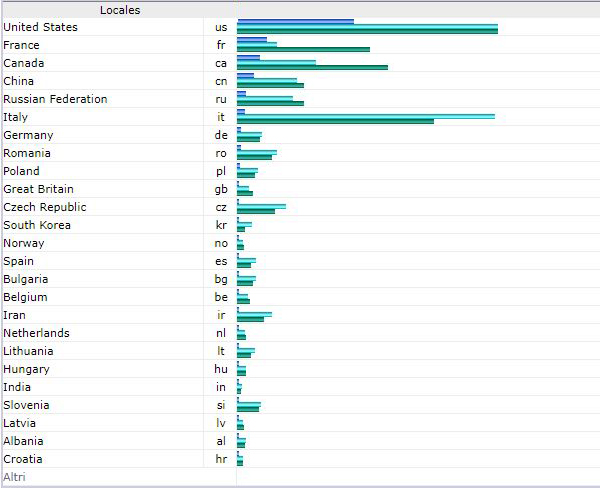Click the 'gb' locale code
This screenshot has width=600, height=488.
[x=221, y=189]
